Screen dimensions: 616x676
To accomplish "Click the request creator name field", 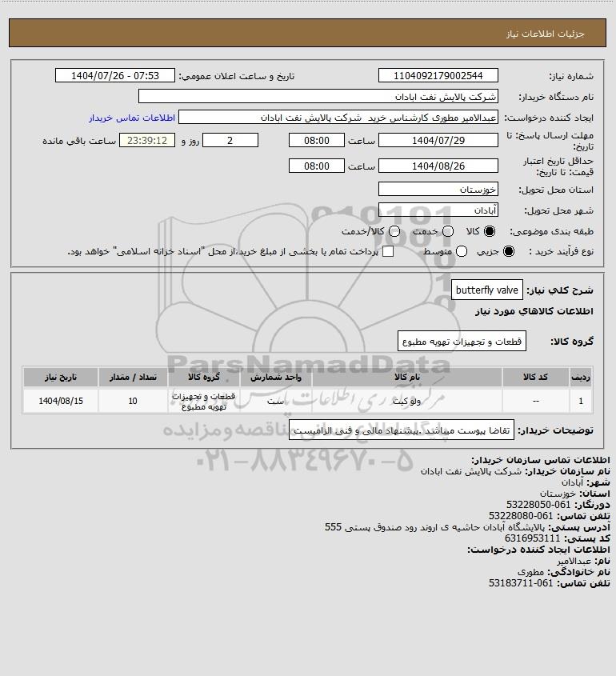I will pos(338,118).
